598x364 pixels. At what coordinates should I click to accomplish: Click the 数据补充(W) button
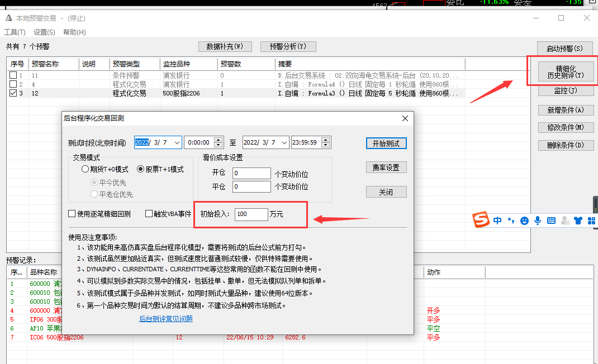[225, 46]
